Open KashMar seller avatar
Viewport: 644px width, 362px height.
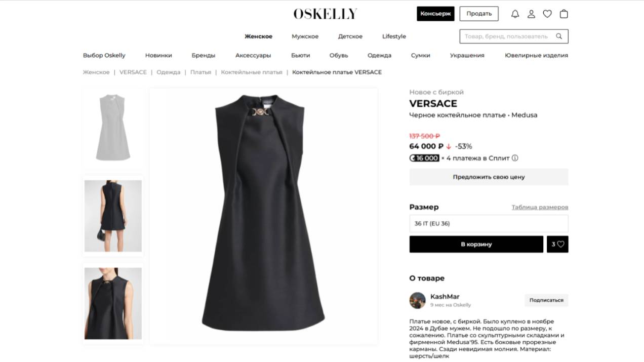click(x=418, y=300)
